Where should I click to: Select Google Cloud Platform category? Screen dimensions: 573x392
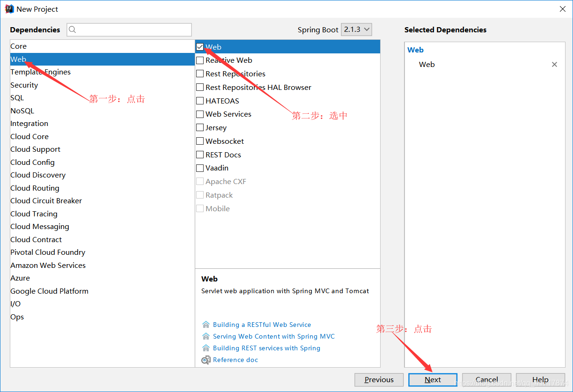(x=102, y=291)
